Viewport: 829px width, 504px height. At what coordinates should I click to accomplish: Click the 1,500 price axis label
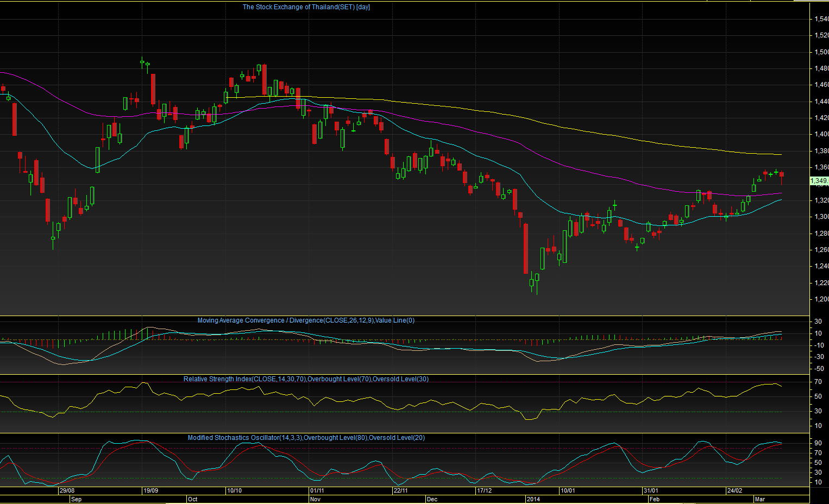pos(821,52)
